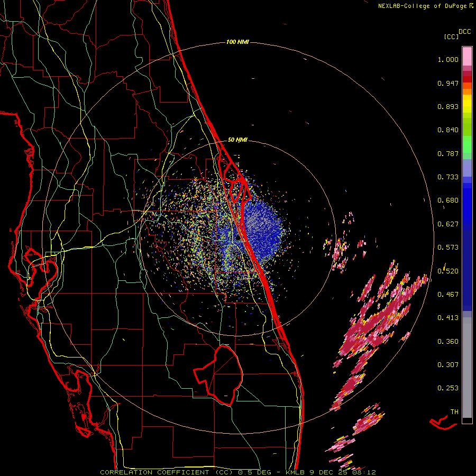Click the 0.627 scale value
The height and width of the screenshot is (476, 476).
tap(448, 224)
